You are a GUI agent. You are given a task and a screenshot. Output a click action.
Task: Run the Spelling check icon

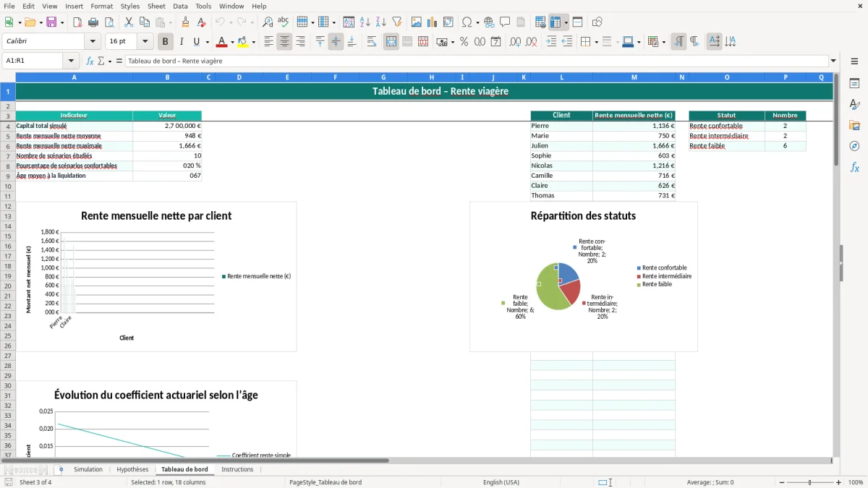pyautogui.click(x=284, y=22)
